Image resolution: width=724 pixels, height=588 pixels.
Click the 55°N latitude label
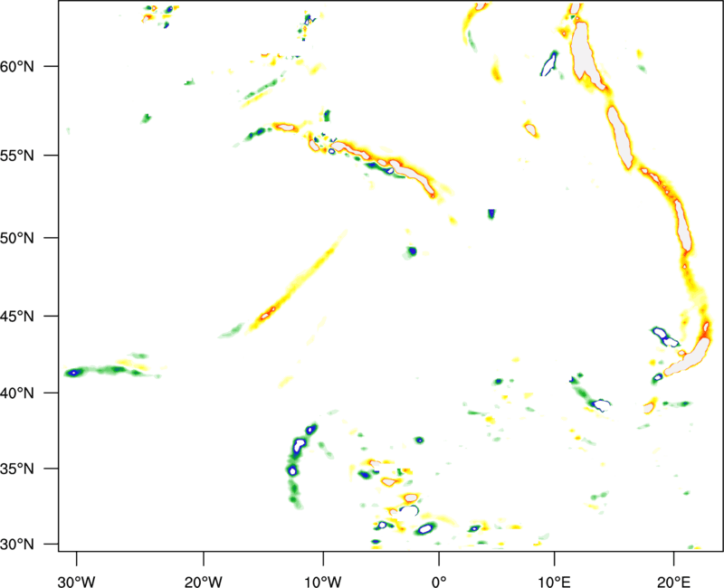(17, 155)
